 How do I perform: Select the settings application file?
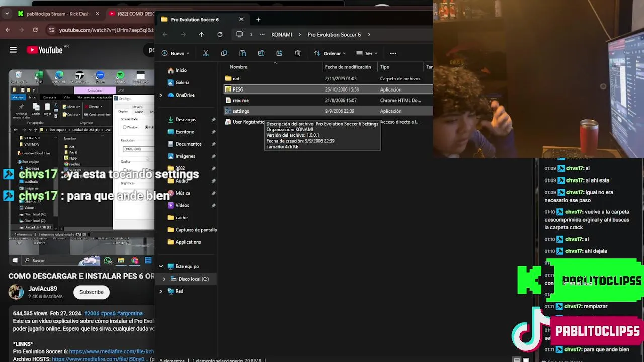click(240, 111)
